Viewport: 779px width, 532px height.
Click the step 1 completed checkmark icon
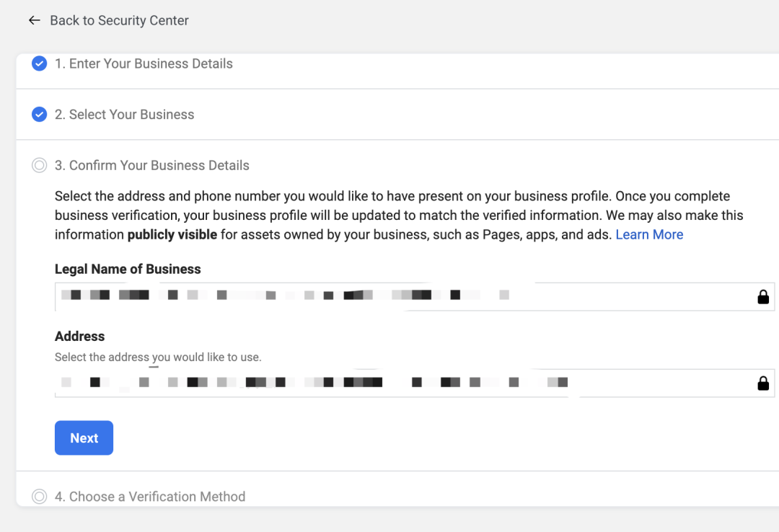(40, 64)
